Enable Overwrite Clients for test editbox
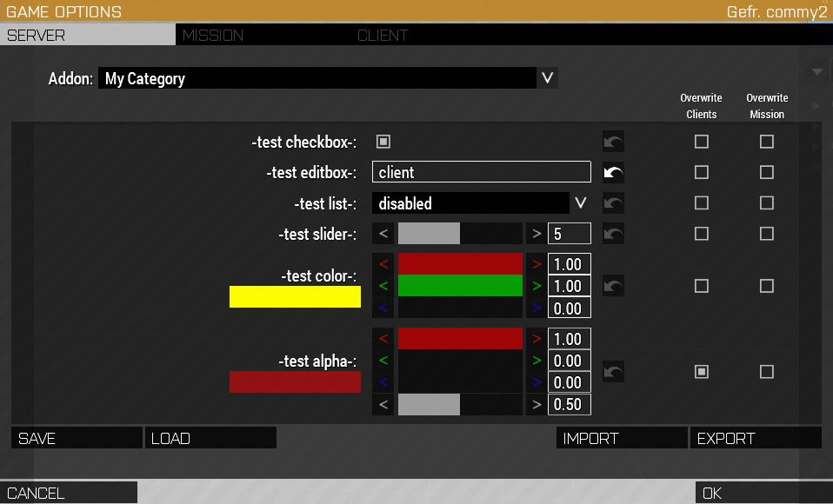This screenshot has height=504, width=833. pos(701,172)
